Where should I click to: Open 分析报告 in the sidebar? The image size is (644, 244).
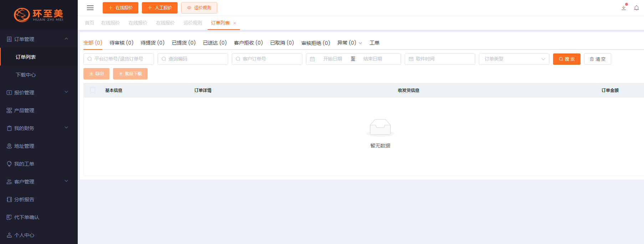[x=24, y=199]
